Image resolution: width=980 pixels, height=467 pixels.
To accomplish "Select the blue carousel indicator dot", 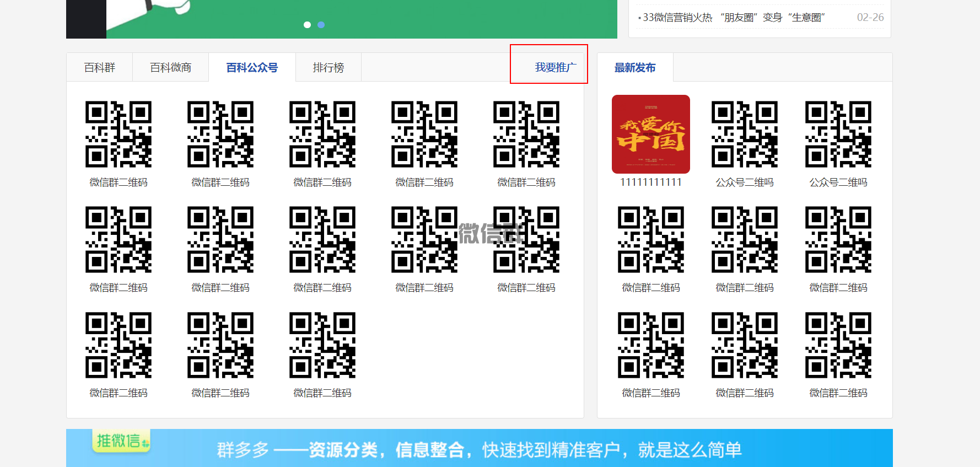I will point(321,25).
